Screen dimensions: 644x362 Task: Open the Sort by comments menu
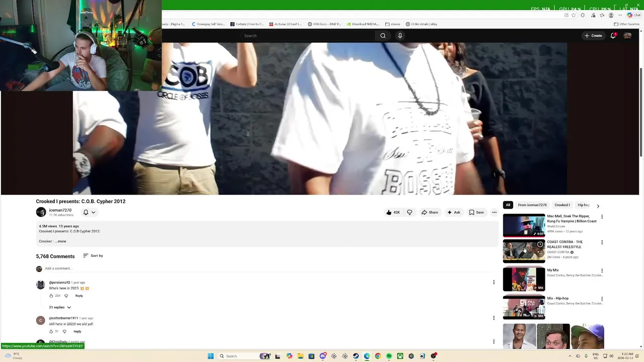[x=93, y=256]
